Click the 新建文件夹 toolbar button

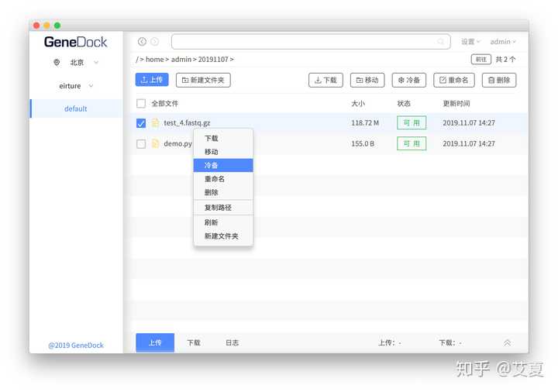[203, 80]
